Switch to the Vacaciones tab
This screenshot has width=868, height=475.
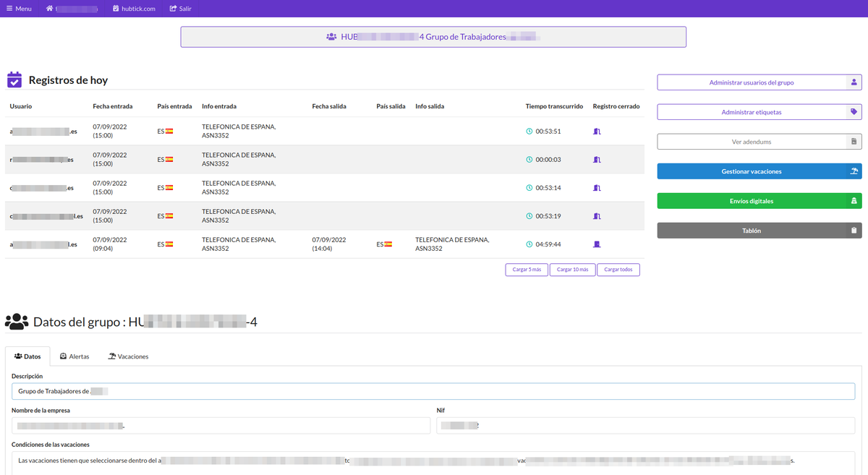pyautogui.click(x=128, y=356)
